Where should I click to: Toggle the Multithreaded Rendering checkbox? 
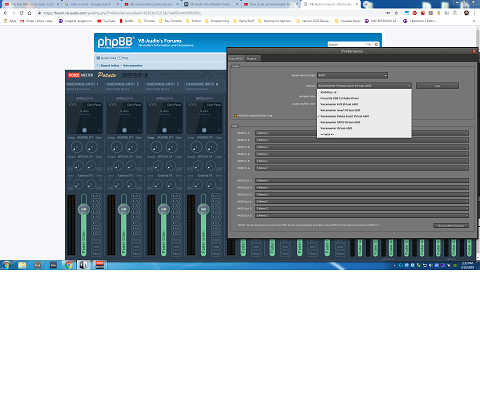pos(235,116)
